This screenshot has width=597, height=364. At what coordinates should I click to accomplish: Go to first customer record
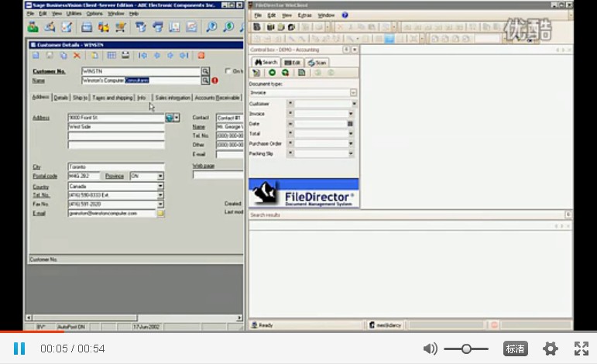[x=142, y=56]
